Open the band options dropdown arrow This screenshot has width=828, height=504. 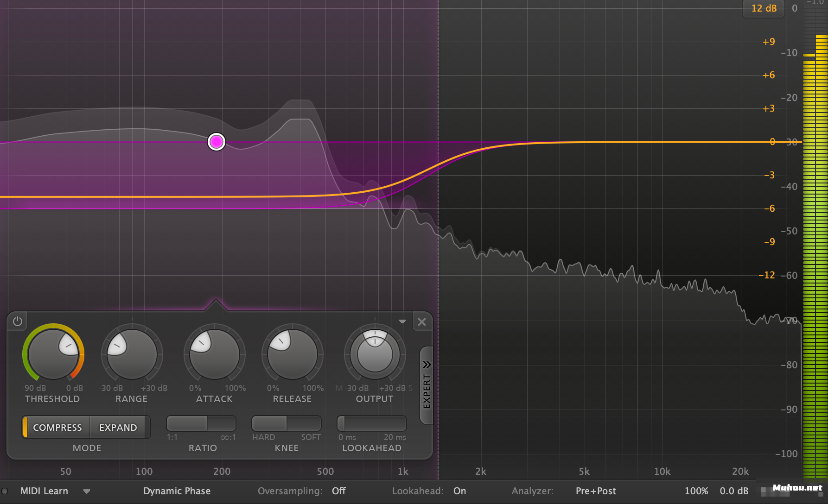point(402,321)
